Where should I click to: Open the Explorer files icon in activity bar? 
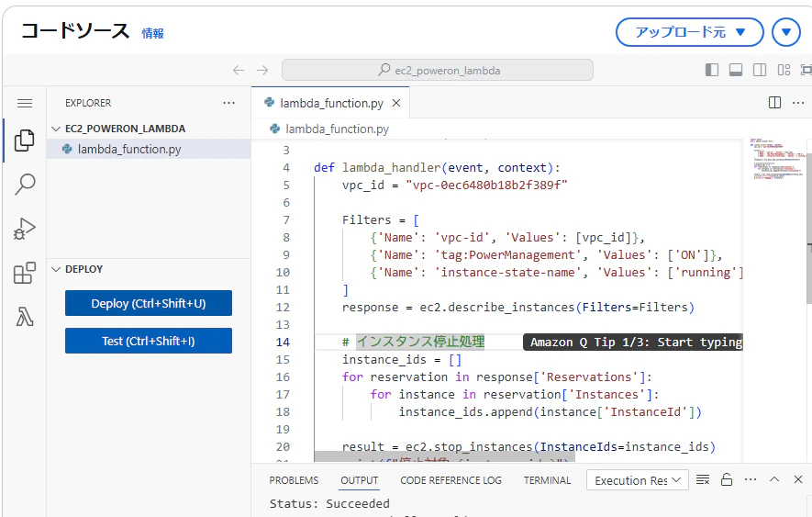tap(25, 140)
